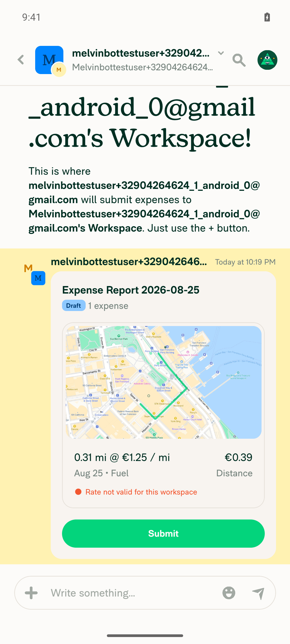Image resolution: width=290 pixels, height=644 pixels.
Task: Open the Expense Report 2026-08-25 title
Action: [131, 290]
